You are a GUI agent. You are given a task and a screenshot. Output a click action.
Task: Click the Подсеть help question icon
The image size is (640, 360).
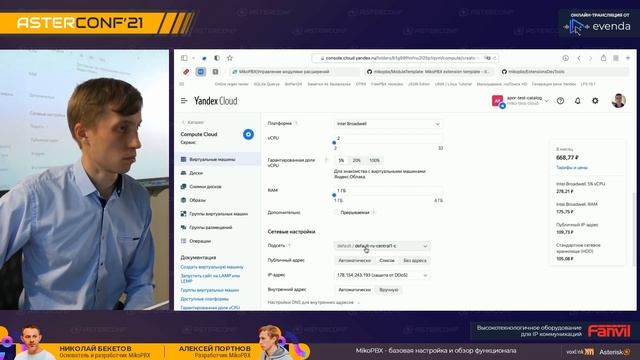(289, 245)
